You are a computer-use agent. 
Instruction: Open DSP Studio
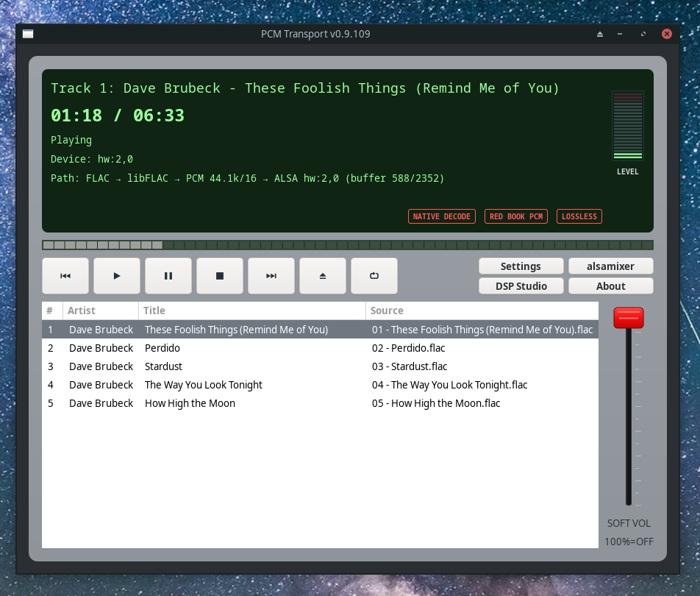(x=521, y=286)
